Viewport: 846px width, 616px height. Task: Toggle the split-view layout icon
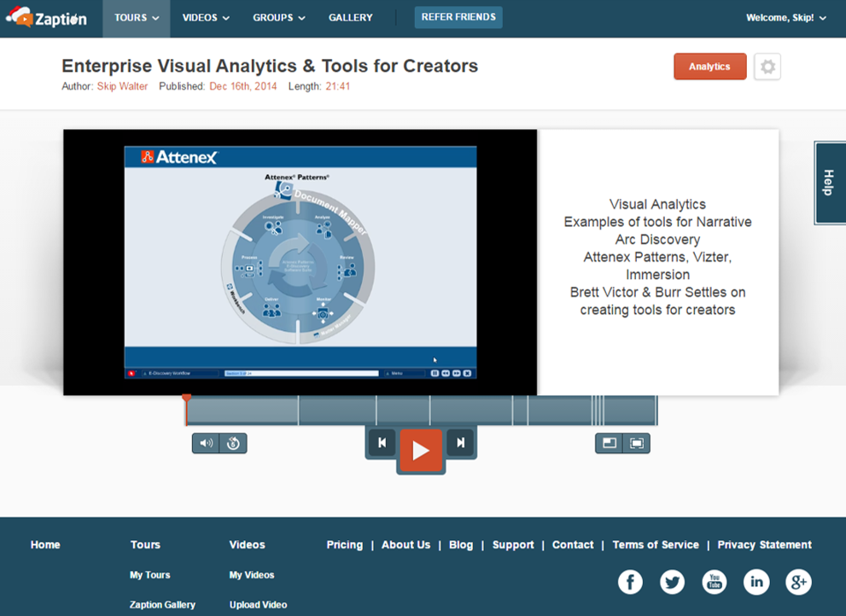(x=610, y=444)
